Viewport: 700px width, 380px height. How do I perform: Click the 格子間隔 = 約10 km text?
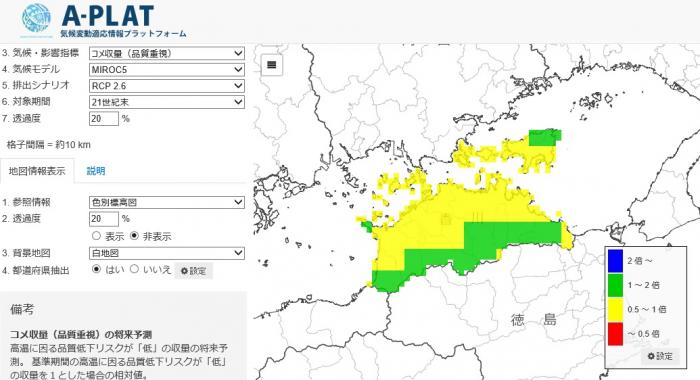[49, 145]
